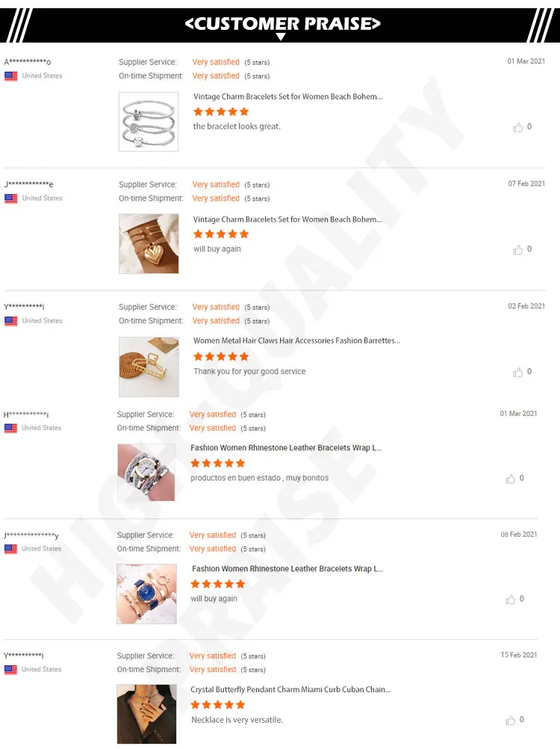Thumbs-up the 'productos en buen estado' review
Image resolution: width=560 pixels, height=749 pixels.
click(510, 479)
